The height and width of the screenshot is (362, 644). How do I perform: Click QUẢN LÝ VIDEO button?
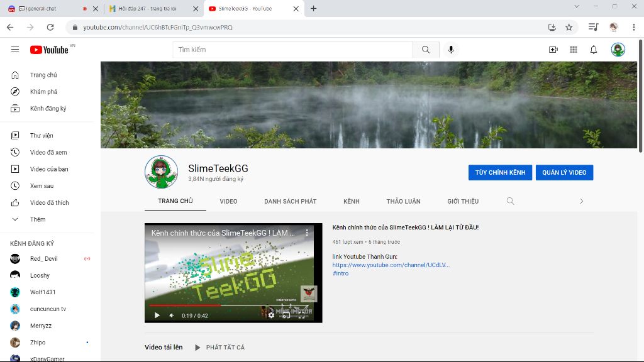pos(564,172)
